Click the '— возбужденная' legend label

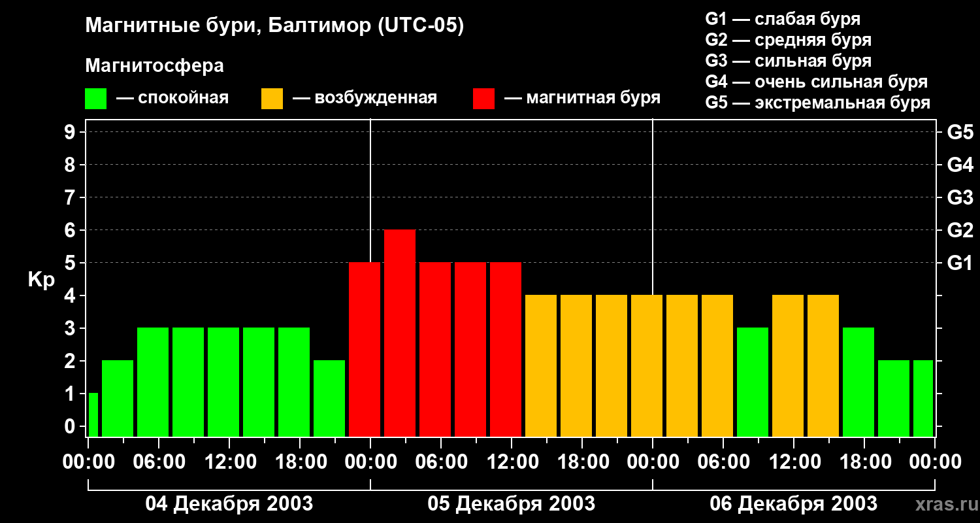pos(365,98)
